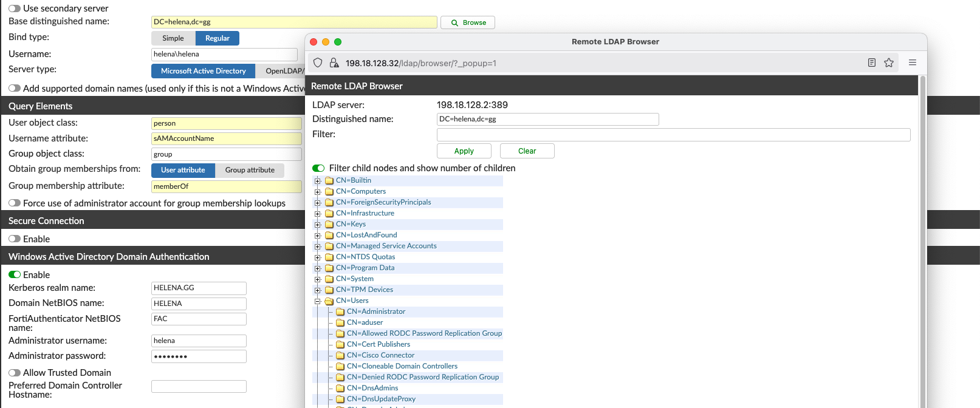This screenshot has width=980, height=408.
Task: Click the Browse button
Action: pos(468,22)
